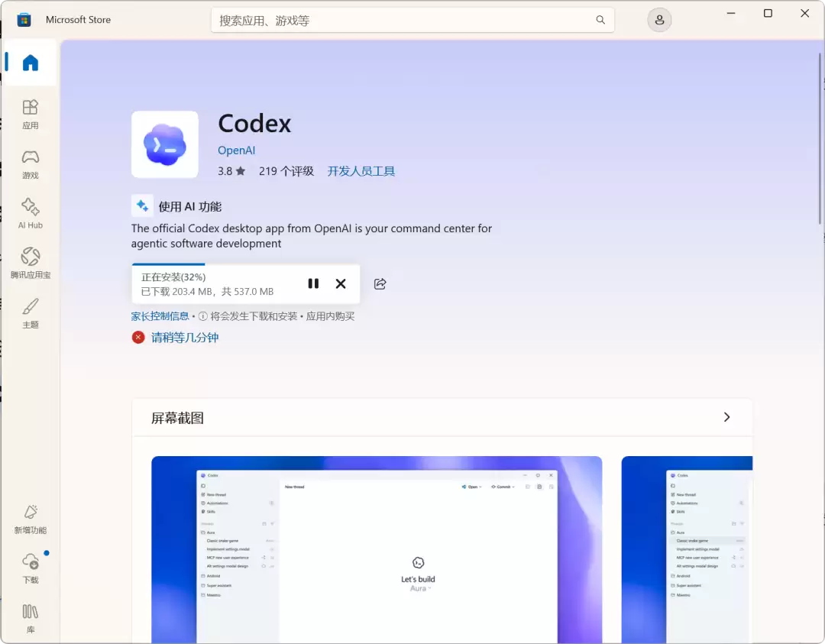Viewport: 825px width, 644px height.
Task: Cancel the Codex download
Action: point(341,283)
